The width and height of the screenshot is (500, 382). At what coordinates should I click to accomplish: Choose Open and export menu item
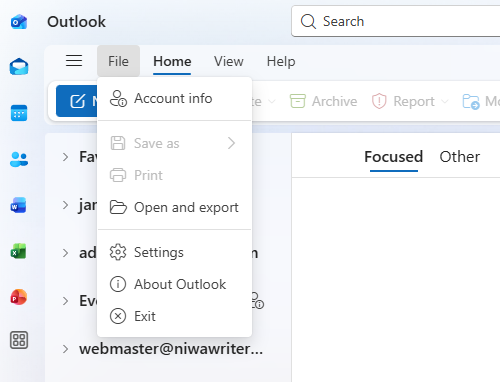pos(174,207)
